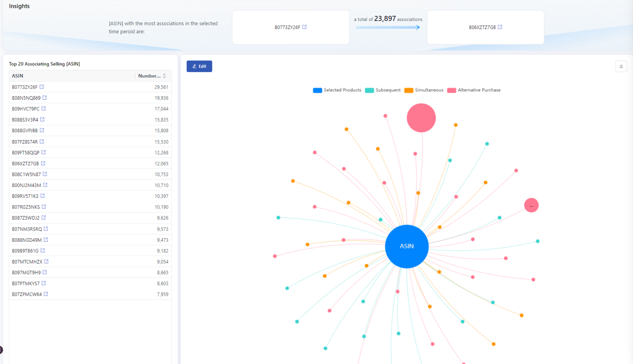Image resolution: width=633 pixels, height=364 pixels.
Task: Download the association chart
Action: click(x=621, y=66)
